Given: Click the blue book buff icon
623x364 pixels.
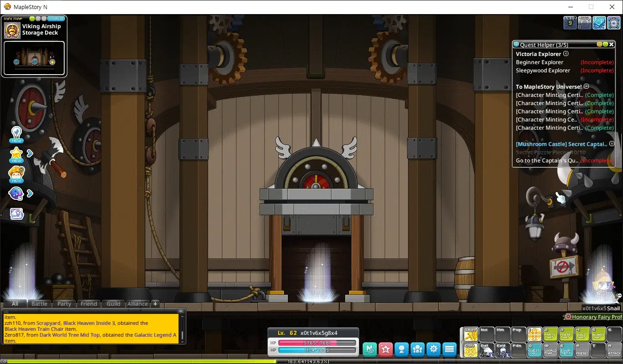Looking at the screenshot, I should (x=599, y=23).
